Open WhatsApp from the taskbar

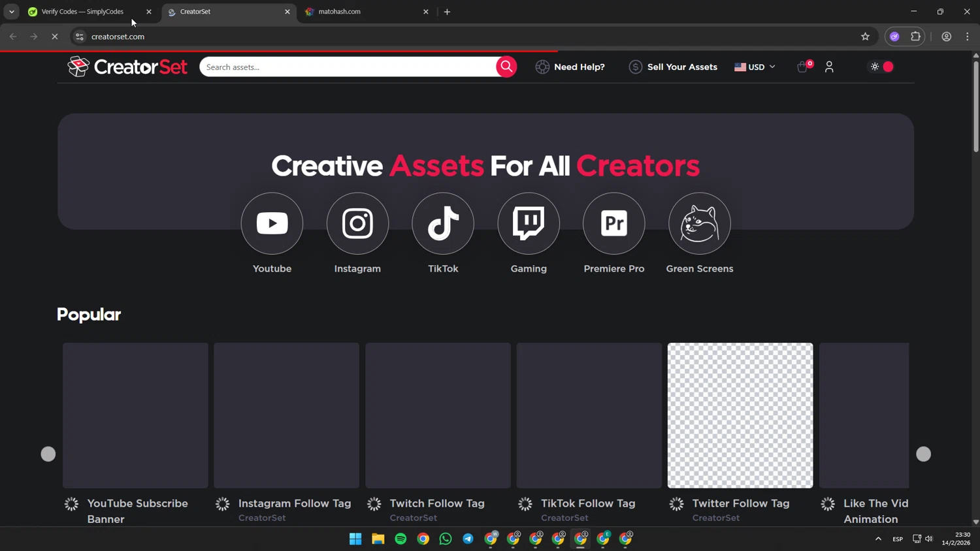(446, 539)
